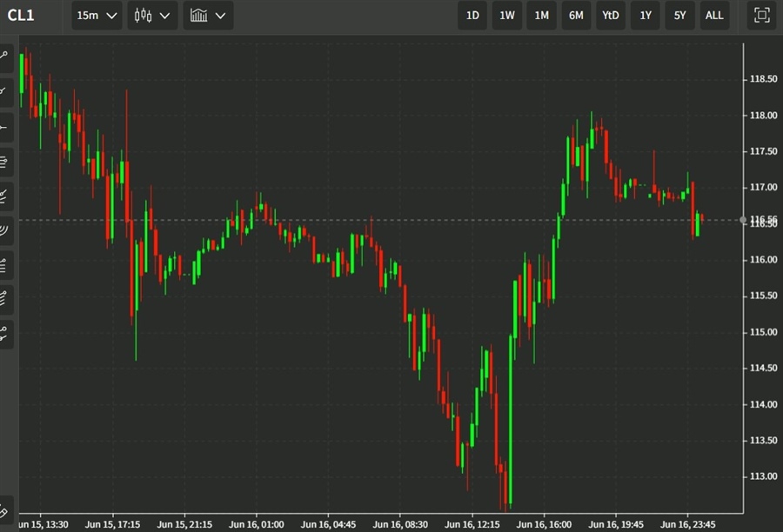Toggle fullscreen chart view
This screenshot has width=783, height=532.
tap(761, 16)
